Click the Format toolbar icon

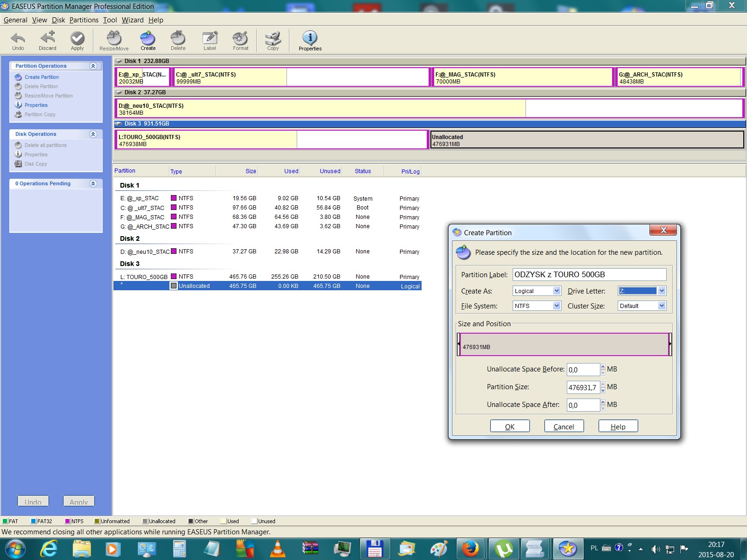coord(240,41)
